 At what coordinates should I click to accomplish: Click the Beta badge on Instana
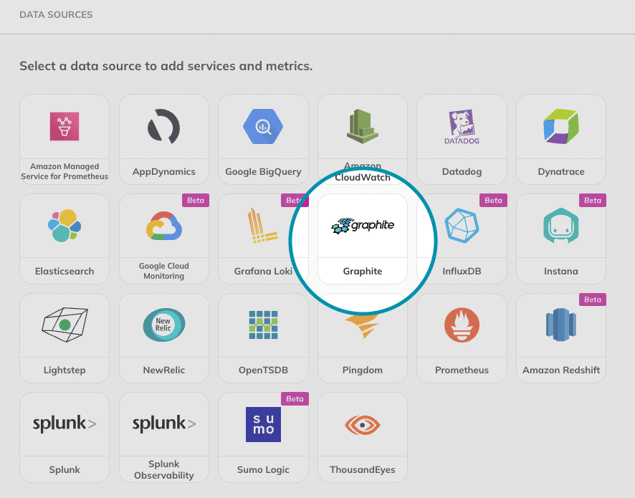pyautogui.click(x=592, y=200)
